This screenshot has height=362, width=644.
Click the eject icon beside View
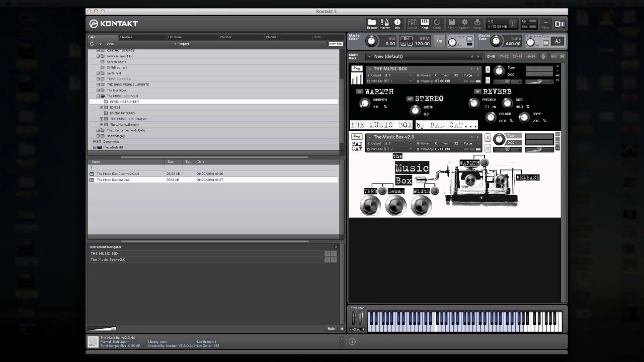pos(100,44)
